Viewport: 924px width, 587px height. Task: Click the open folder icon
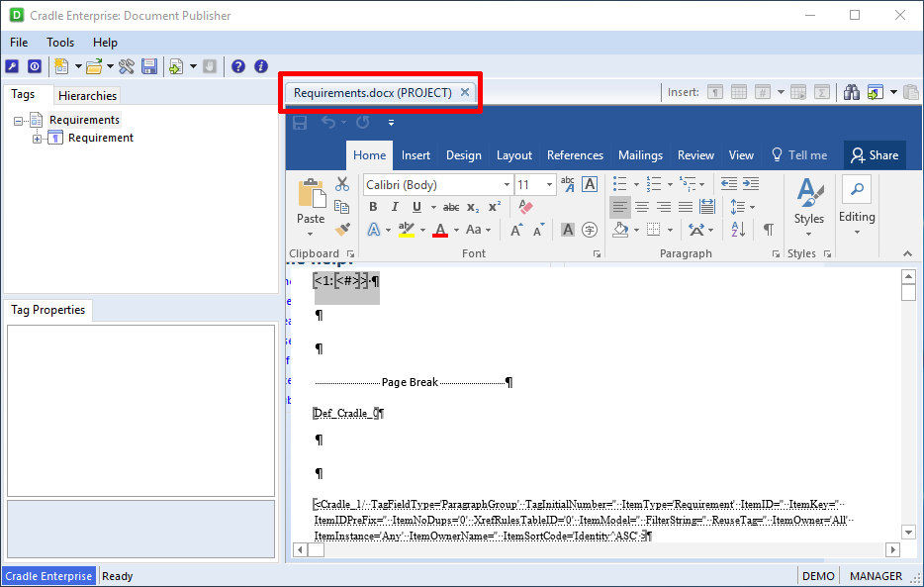(94, 66)
